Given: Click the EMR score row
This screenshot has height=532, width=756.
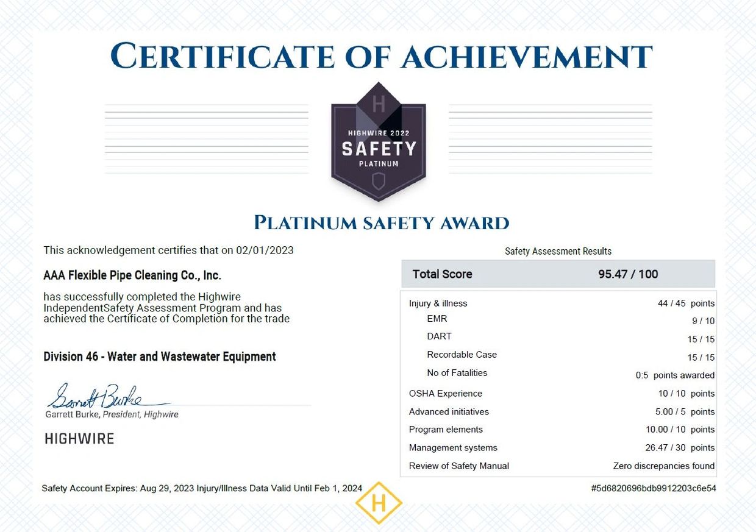Looking at the screenshot, I should 437,319.
